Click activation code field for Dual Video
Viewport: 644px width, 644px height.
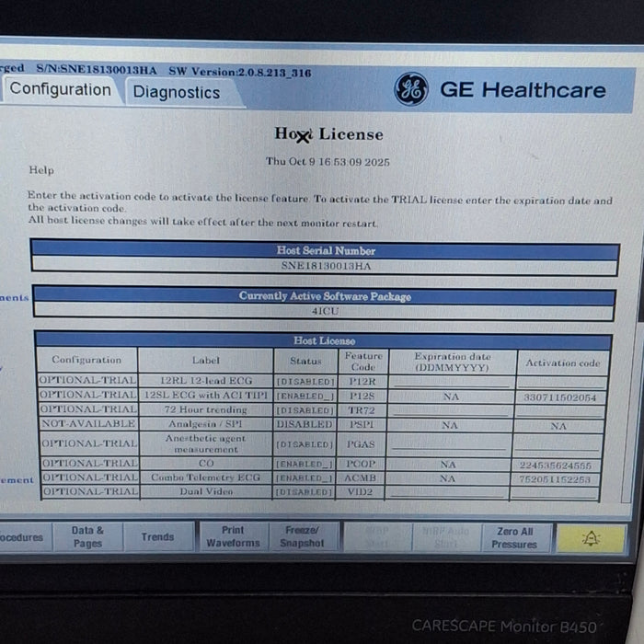[x=555, y=492]
